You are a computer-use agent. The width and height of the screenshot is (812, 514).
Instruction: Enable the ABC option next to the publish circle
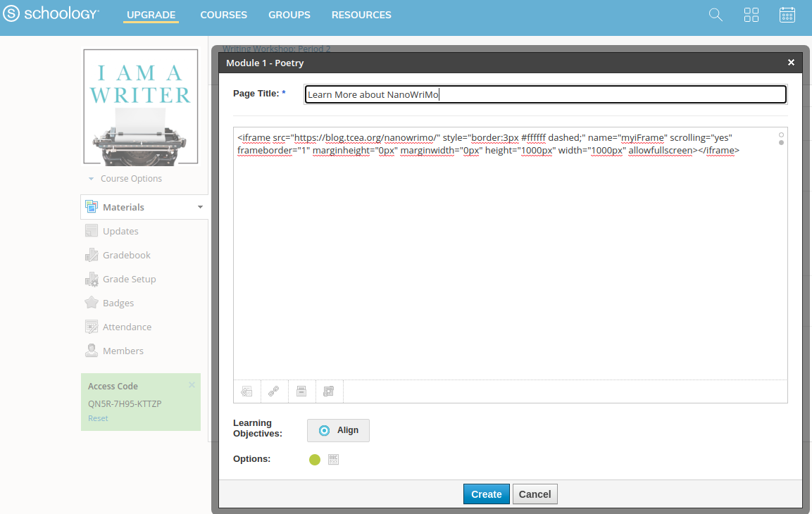coord(332,458)
